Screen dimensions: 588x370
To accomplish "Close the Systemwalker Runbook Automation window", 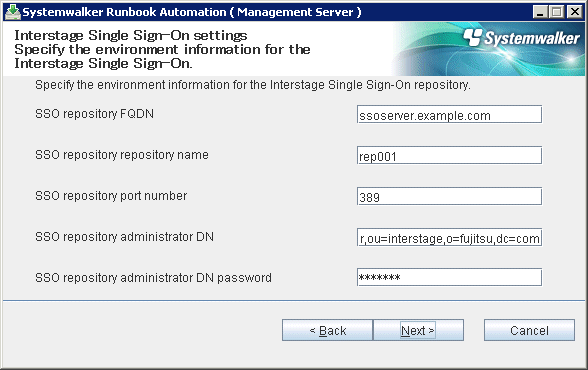I will coord(574,12).
